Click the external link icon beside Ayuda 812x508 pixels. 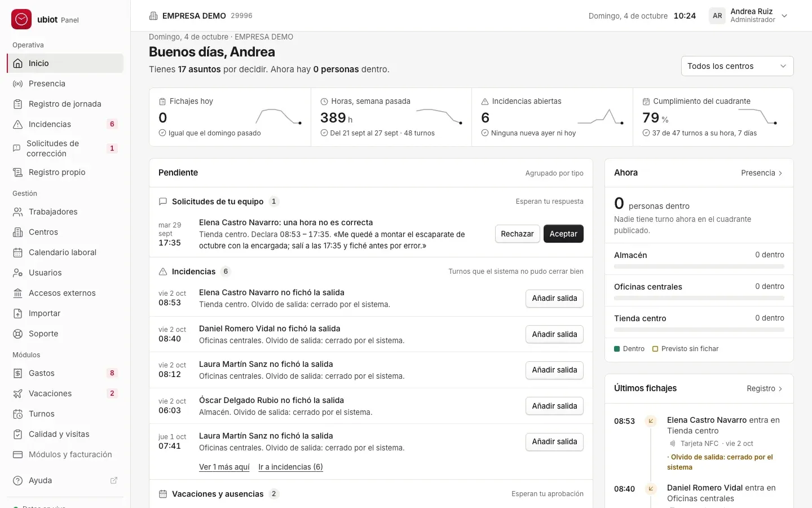pyautogui.click(x=114, y=480)
